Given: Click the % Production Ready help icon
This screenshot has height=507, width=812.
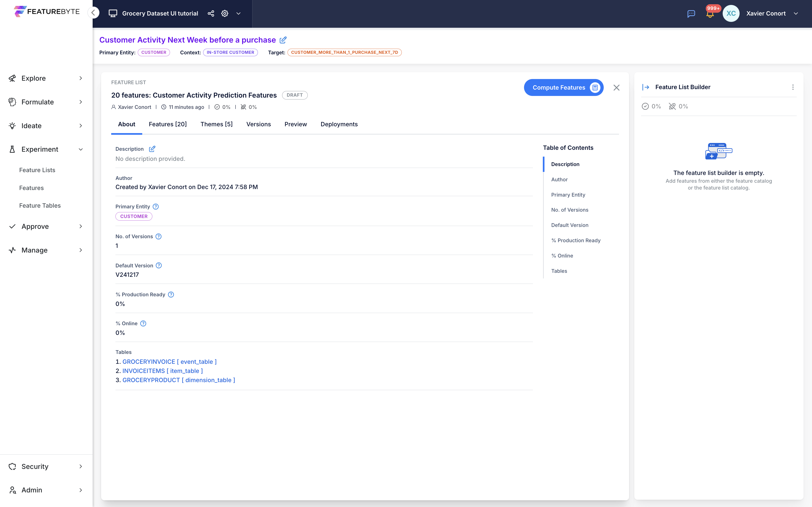Looking at the screenshot, I should 171,294.
